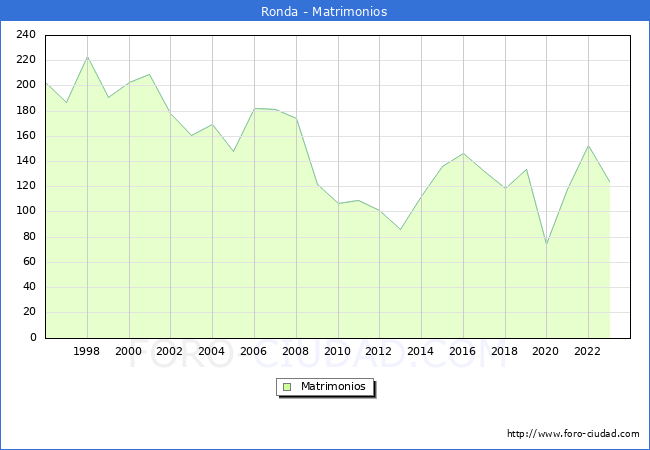Click the 2018 x-axis label
Image resolution: width=650 pixels, height=450 pixels.
504,351
